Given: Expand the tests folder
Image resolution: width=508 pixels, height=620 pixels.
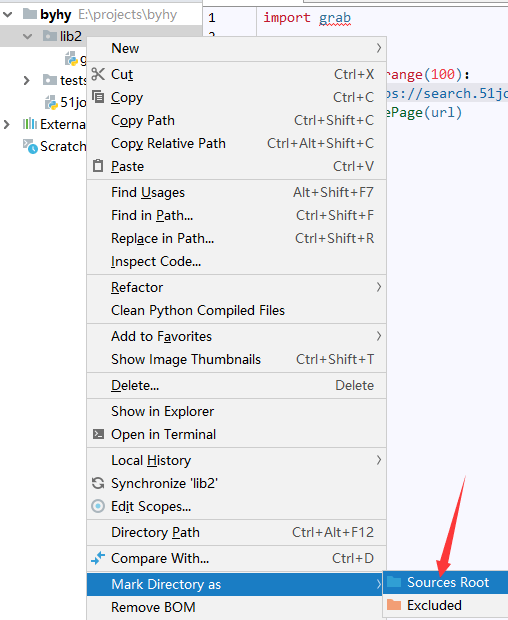Looking at the screenshot, I should tap(26, 80).
